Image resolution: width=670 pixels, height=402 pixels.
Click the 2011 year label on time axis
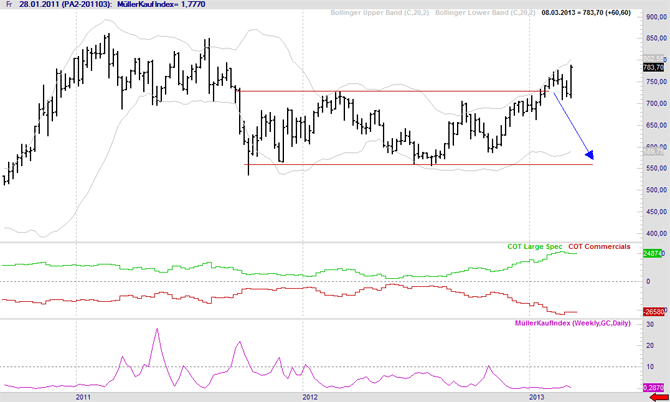pyautogui.click(x=84, y=396)
